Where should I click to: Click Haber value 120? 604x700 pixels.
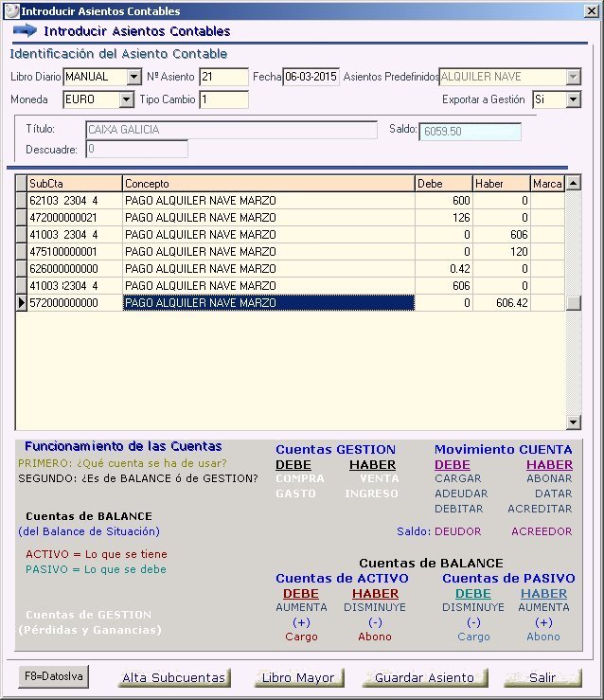(x=502, y=251)
